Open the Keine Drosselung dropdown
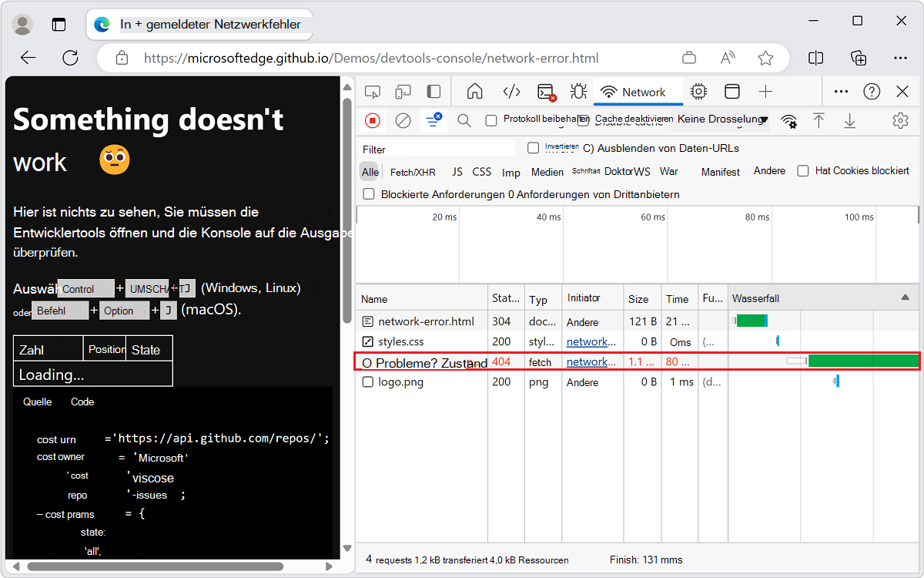 tap(722, 119)
